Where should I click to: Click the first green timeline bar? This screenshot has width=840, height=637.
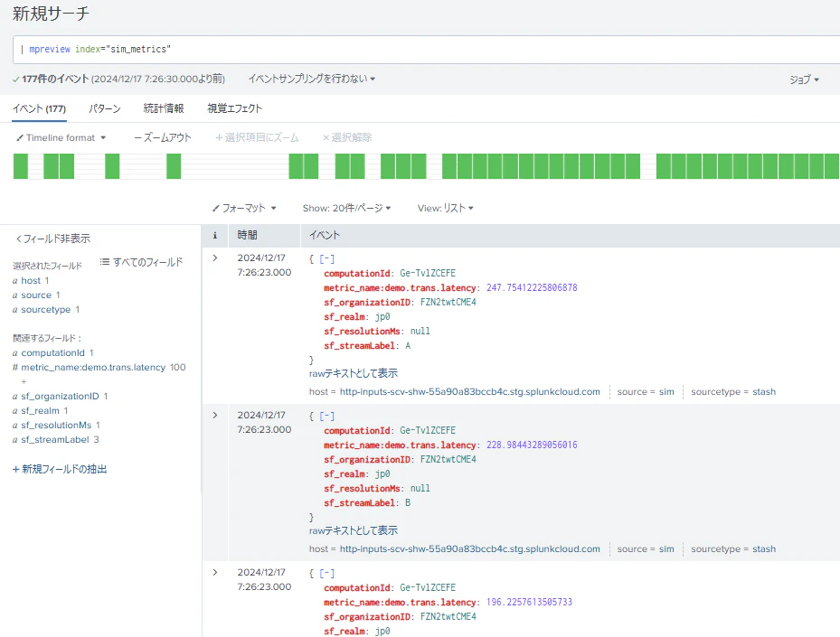click(21, 166)
